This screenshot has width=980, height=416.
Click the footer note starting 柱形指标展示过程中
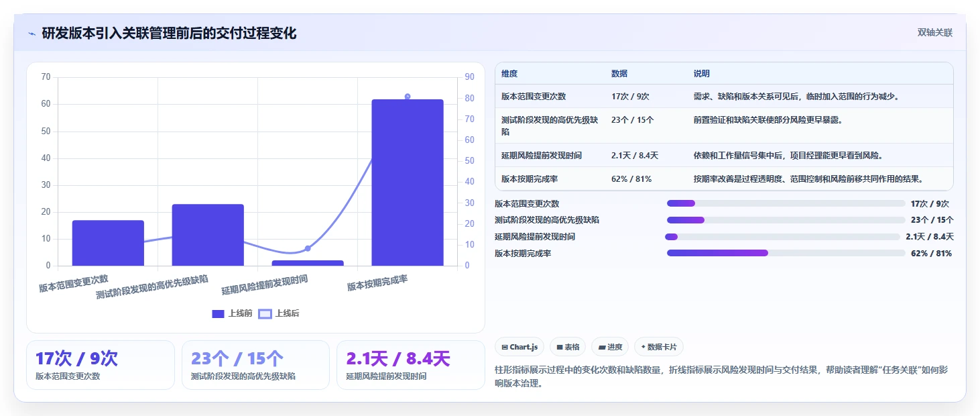(x=721, y=376)
